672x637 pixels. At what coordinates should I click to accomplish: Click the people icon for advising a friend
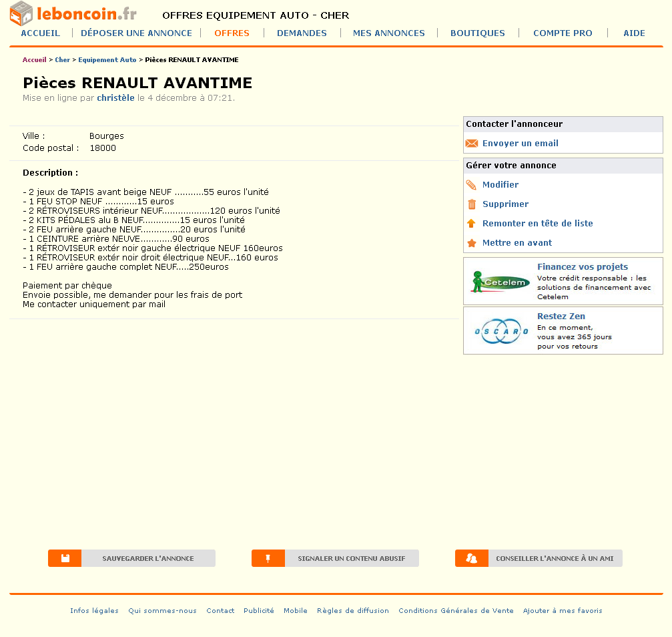tap(472, 558)
